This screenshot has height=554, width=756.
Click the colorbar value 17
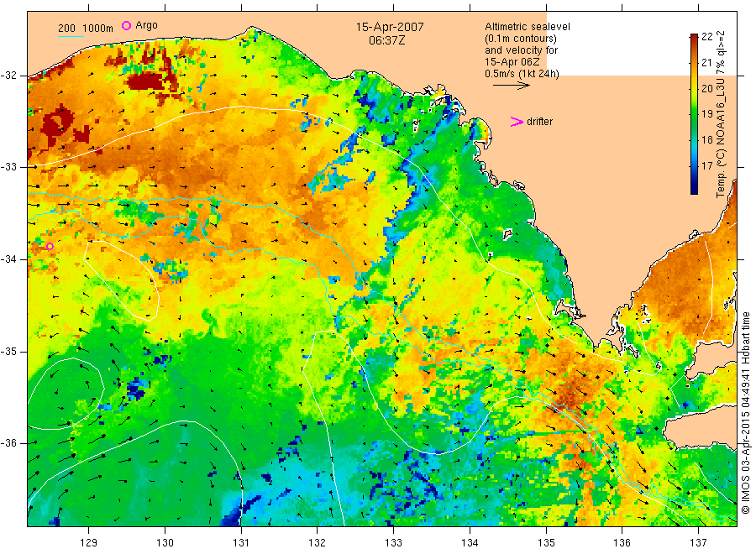tap(706, 165)
